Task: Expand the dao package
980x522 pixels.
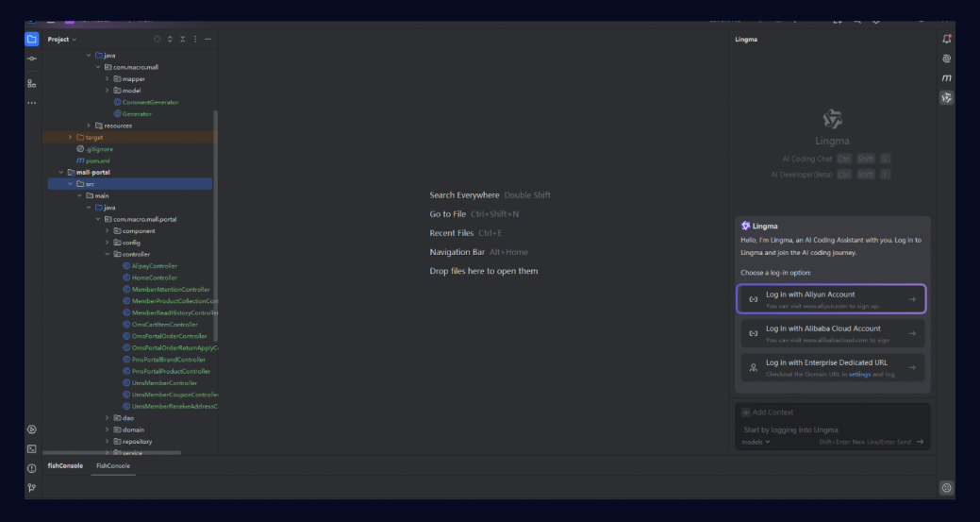Action: click(107, 418)
